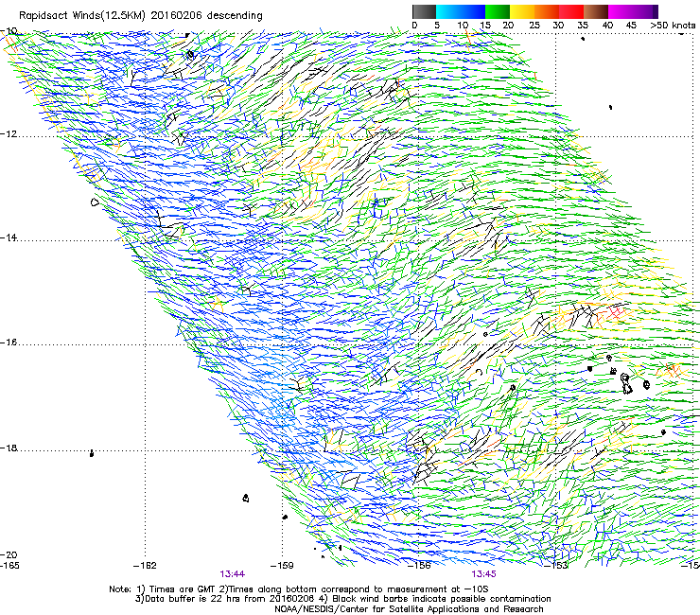Click the yellow 20-25 knots legend segment
The height and width of the screenshot is (615, 700).
[x=522, y=11]
